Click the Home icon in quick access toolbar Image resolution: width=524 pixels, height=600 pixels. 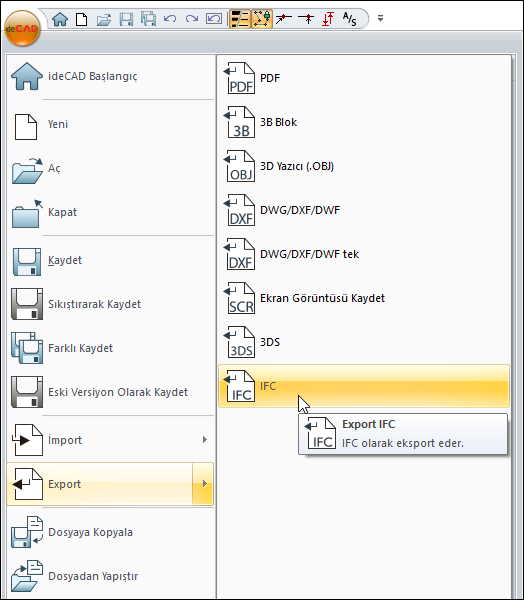point(60,19)
